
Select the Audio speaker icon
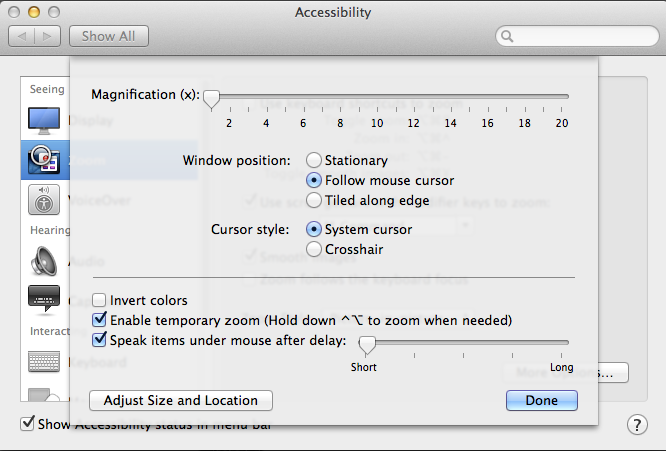44,261
